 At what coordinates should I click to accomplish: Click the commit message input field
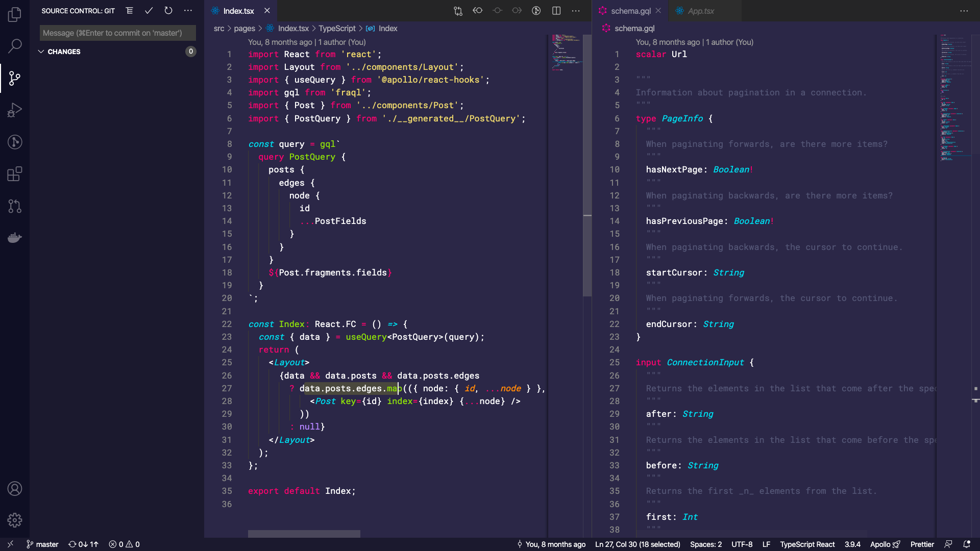click(117, 33)
